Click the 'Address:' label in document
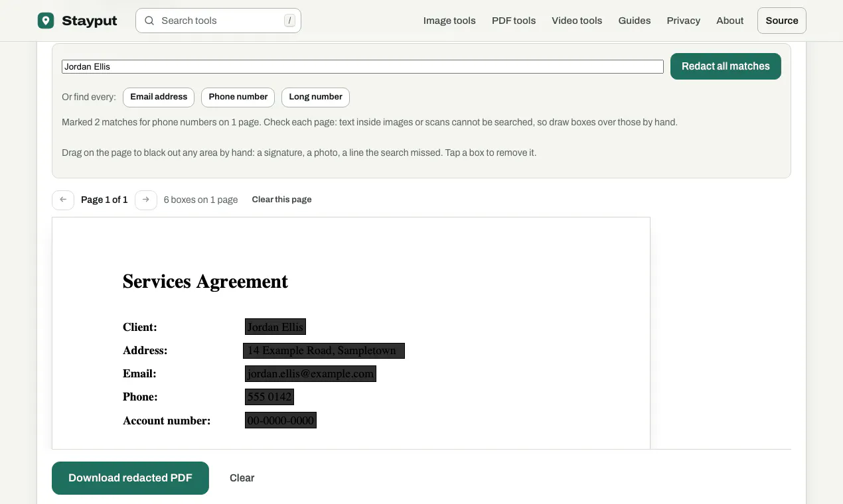This screenshot has width=843, height=504. tap(145, 350)
